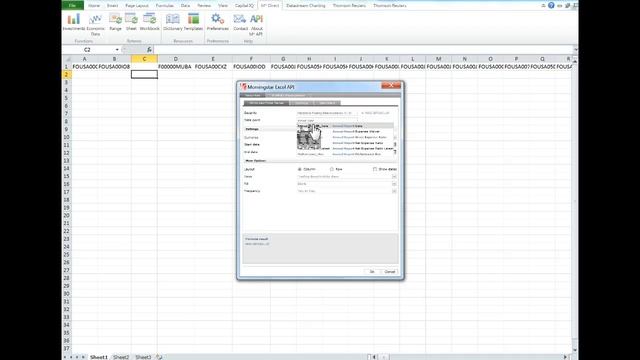Switch to Sheet3 worksheet tab
Image resolution: width=640 pixels, height=360 pixels.
tap(143, 357)
